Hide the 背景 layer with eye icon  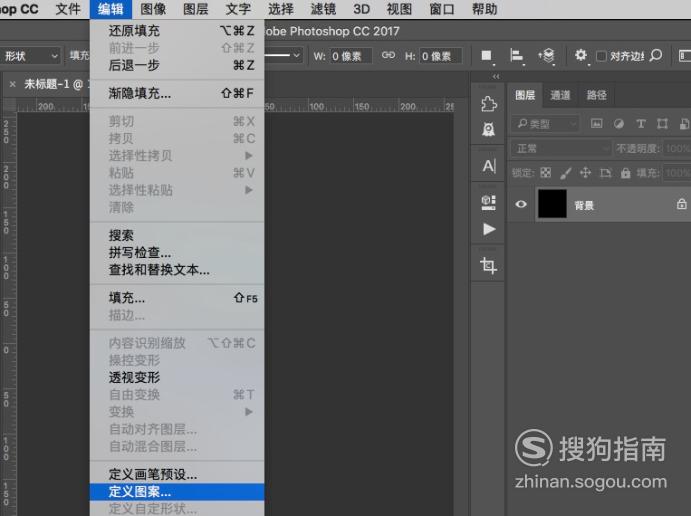[521, 204]
